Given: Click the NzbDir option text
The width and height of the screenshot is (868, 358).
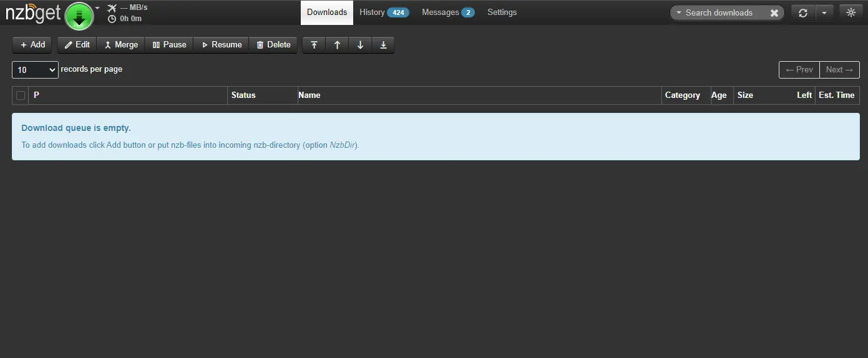Looking at the screenshot, I should [342, 145].
